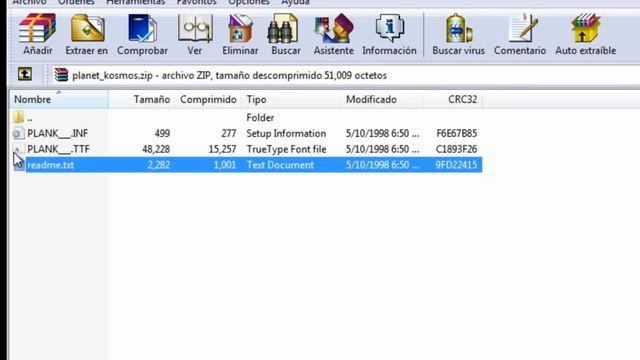Viewport: 640px width, 360px height.
Task: Click the planet_kosmos.zip archive icon in the address bar
Action: click(61, 75)
